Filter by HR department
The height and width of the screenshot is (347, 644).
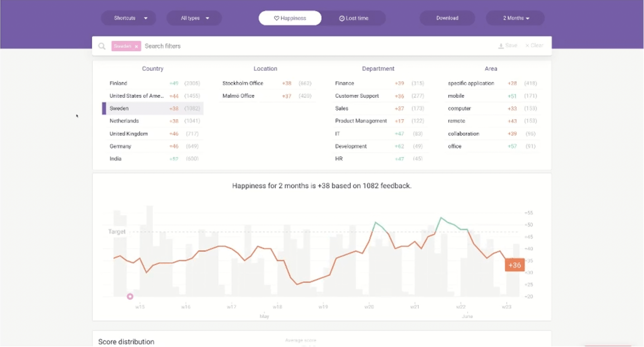point(380,159)
